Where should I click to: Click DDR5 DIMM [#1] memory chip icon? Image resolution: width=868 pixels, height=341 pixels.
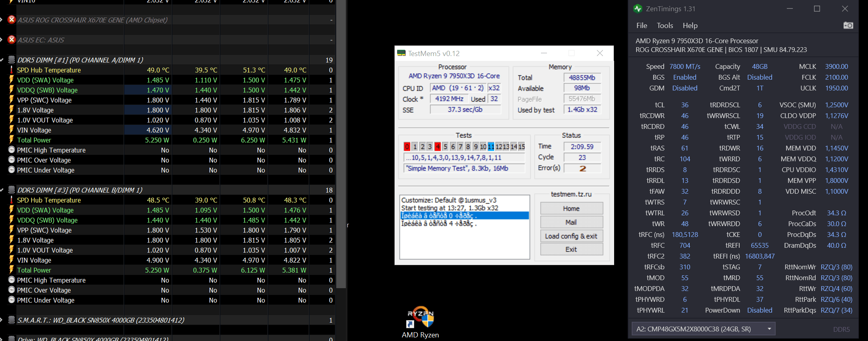[12, 60]
